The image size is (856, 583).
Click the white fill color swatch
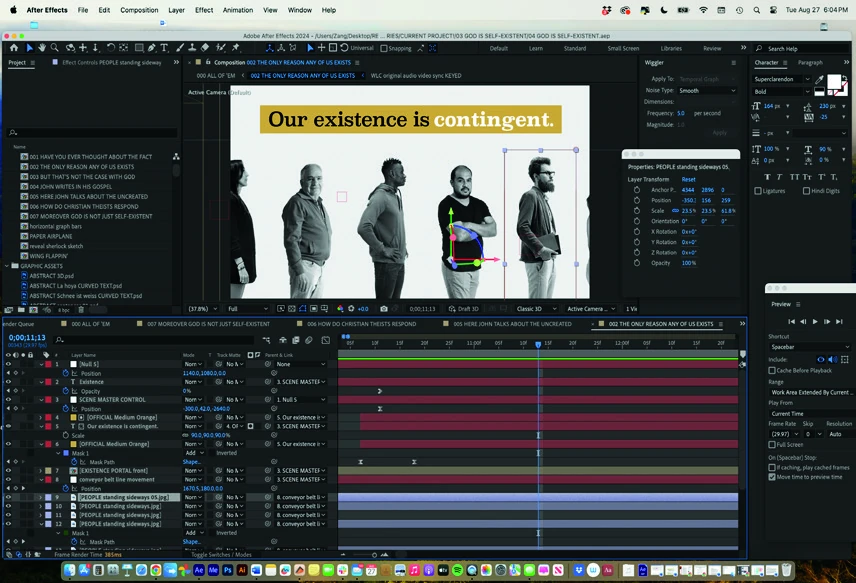pyautogui.click(x=834, y=81)
